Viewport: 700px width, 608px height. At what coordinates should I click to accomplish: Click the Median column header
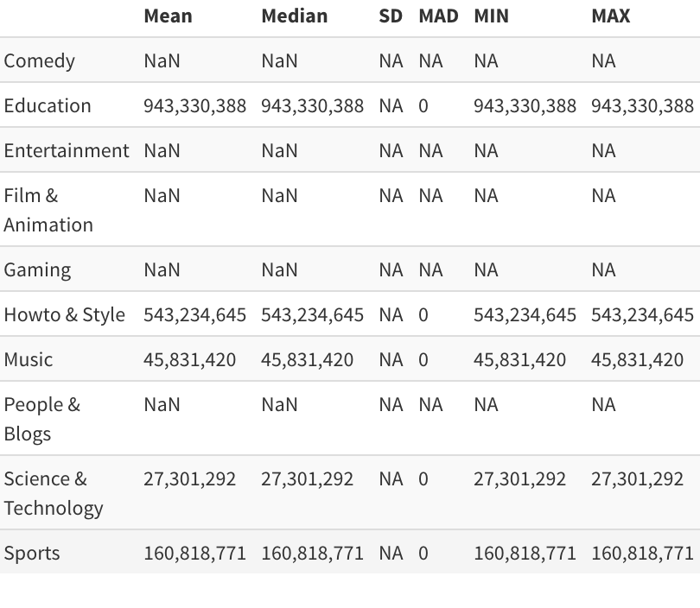pos(294,16)
